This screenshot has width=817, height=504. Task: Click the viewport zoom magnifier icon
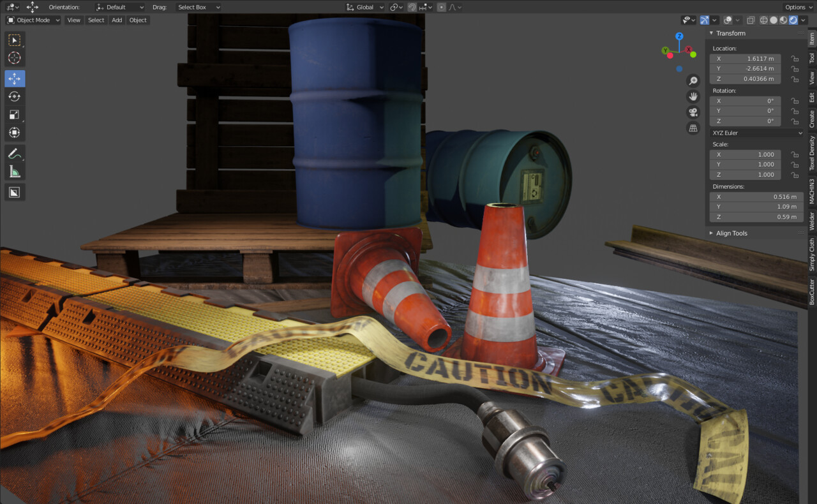[693, 81]
